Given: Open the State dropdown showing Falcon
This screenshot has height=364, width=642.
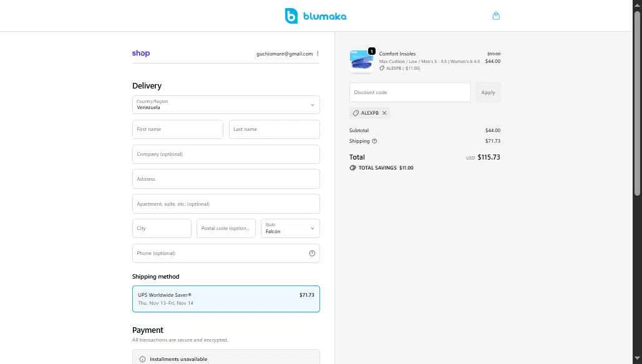Looking at the screenshot, I should click(x=290, y=228).
